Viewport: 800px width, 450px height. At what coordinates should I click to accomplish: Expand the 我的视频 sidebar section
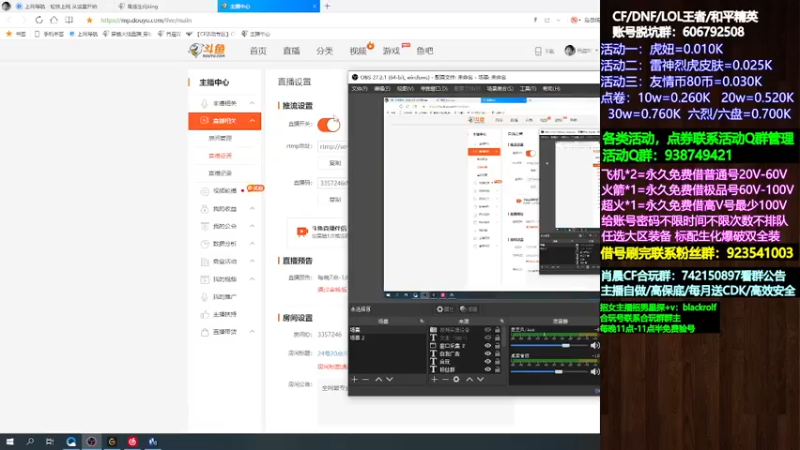point(252,279)
